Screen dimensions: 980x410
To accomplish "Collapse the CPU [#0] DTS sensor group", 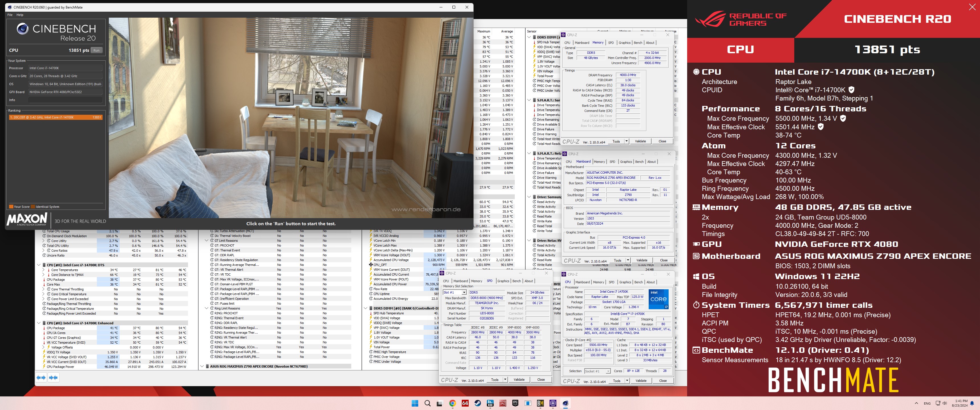I will (39, 265).
